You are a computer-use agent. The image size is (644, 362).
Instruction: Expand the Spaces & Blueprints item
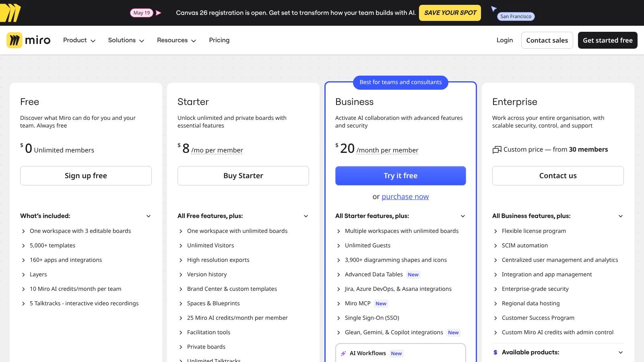(209, 303)
